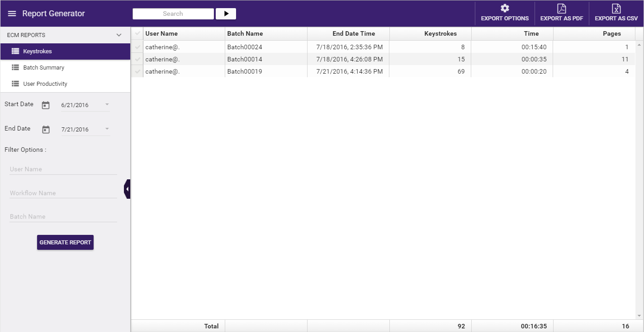Click the User Name filter field
644x332 pixels.
(63, 169)
